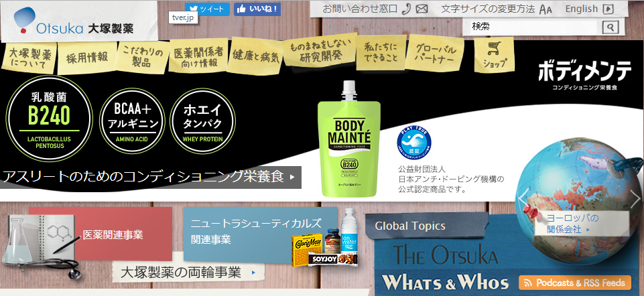Open グローバルパートナー menu item

point(436,55)
